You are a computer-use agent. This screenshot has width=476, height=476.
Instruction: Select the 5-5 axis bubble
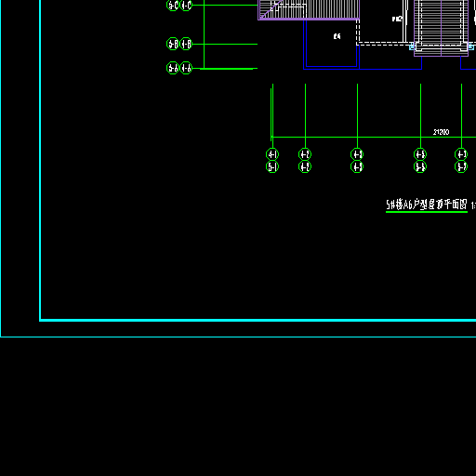420,166
